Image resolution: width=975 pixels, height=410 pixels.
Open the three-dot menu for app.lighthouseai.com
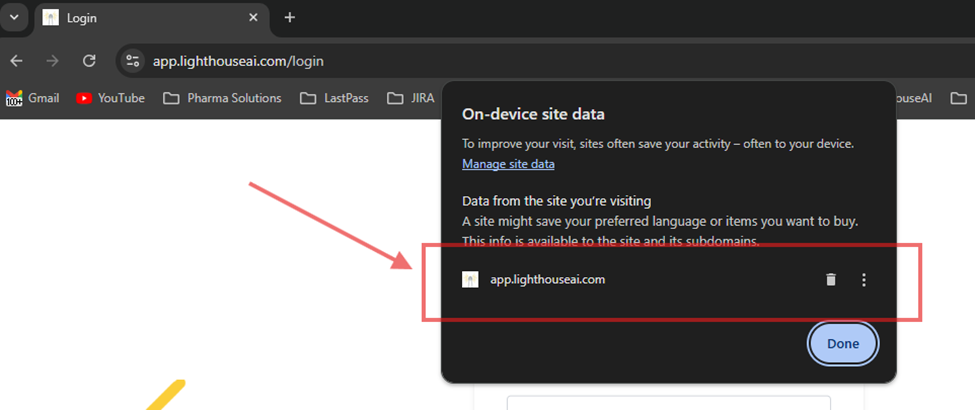(x=864, y=280)
